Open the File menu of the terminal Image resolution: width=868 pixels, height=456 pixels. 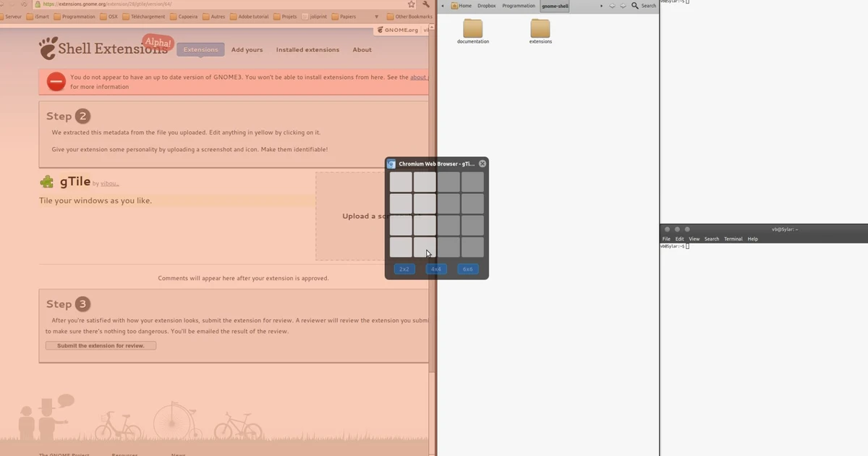tap(666, 238)
